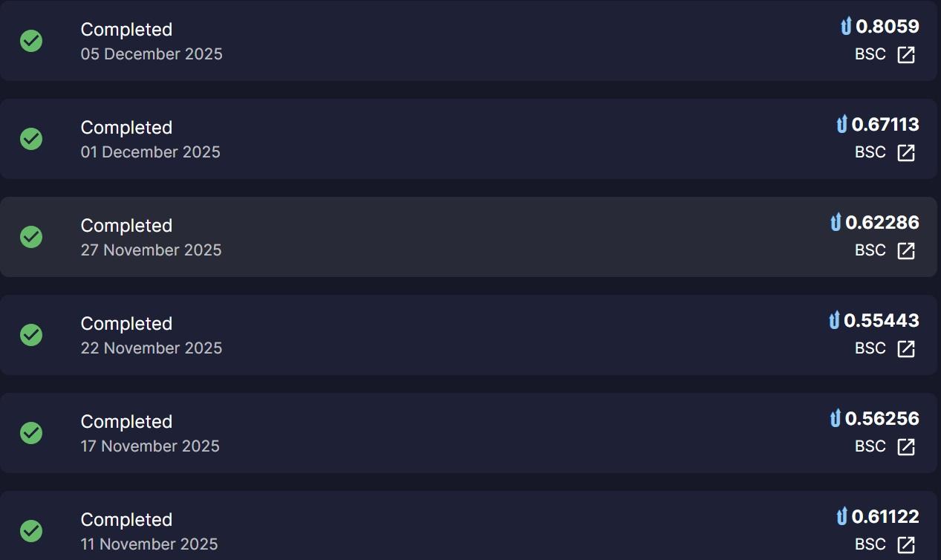
Task: Click the 0.62286 amount
Action: click(x=882, y=223)
